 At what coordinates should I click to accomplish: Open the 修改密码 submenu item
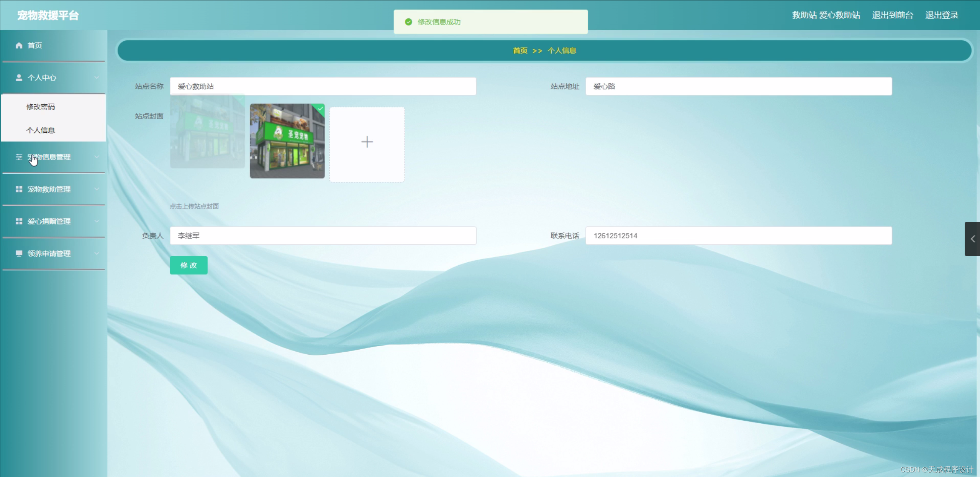(x=41, y=107)
